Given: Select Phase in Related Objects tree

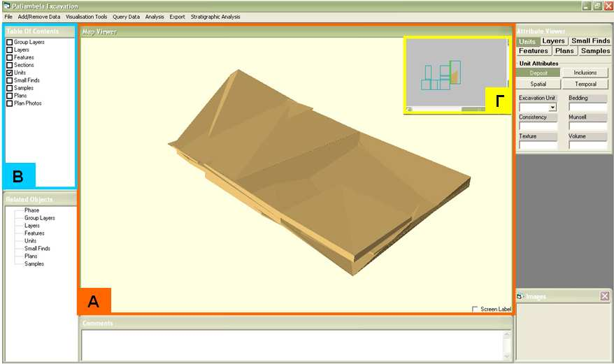Looking at the screenshot, I should [x=31, y=210].
